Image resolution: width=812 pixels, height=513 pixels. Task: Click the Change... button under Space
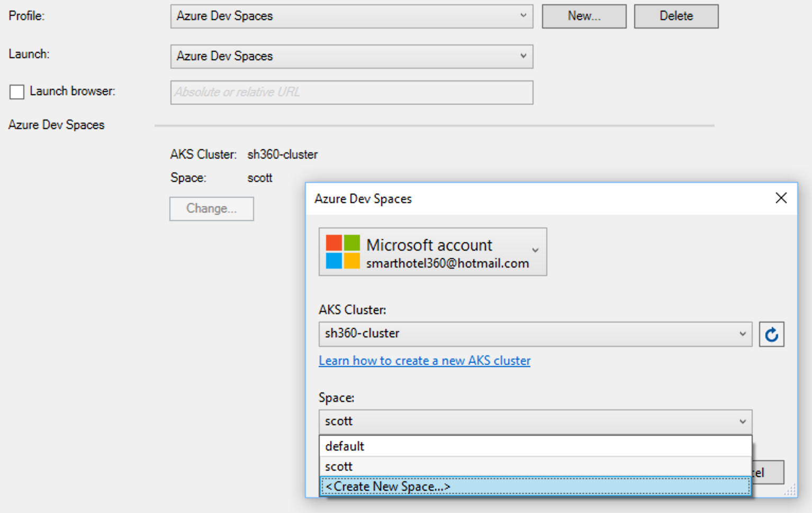(211, 209)
